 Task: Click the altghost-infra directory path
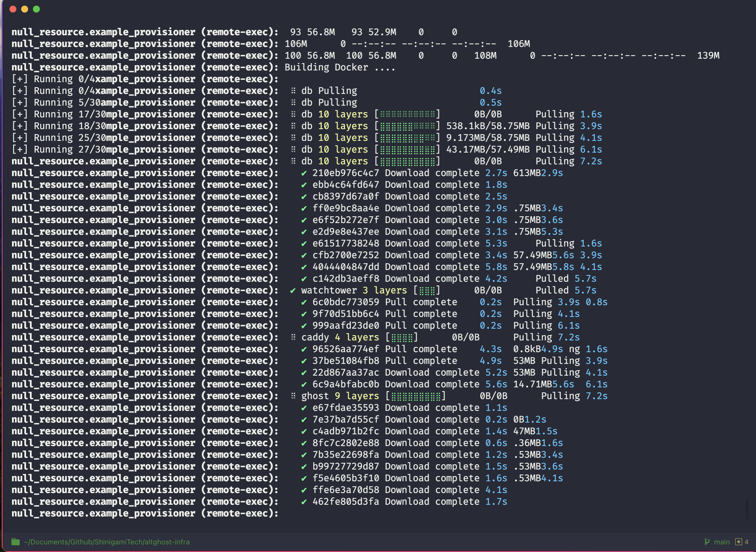(106, 542)
